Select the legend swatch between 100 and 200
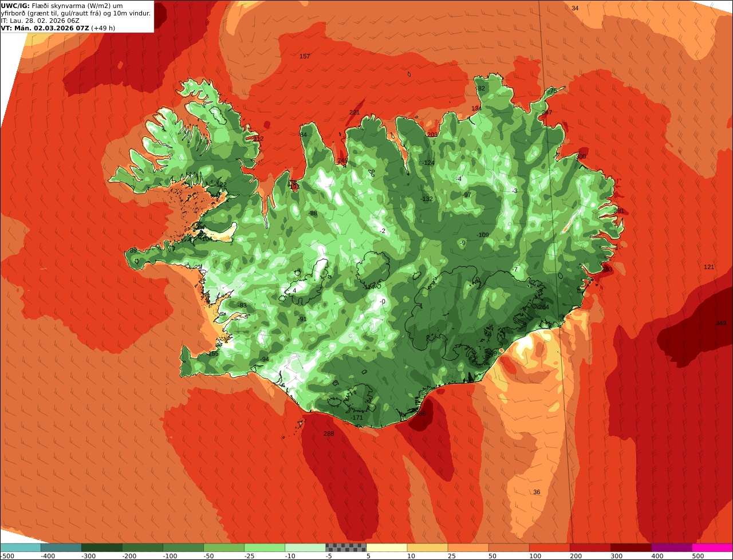This screenshot has height=560, width=733. (x=550, y=547)
